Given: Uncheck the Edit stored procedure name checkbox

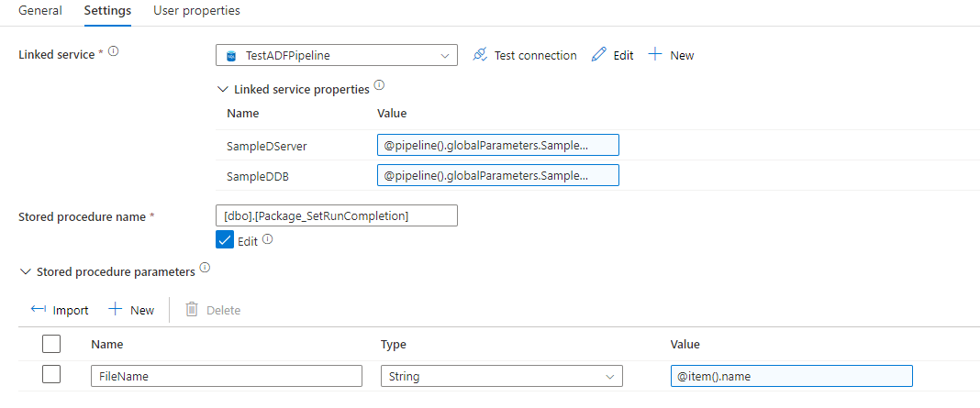Looking at the screenshot, I should 225,240.
